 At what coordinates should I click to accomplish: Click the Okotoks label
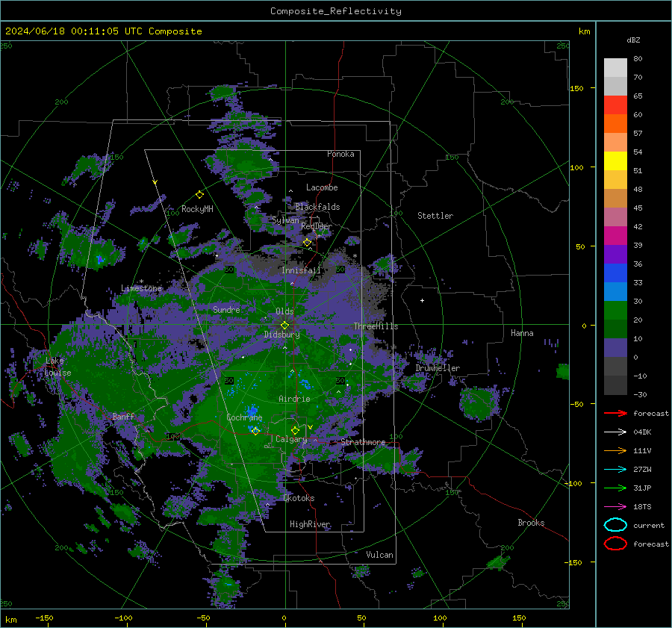point(299,498)
